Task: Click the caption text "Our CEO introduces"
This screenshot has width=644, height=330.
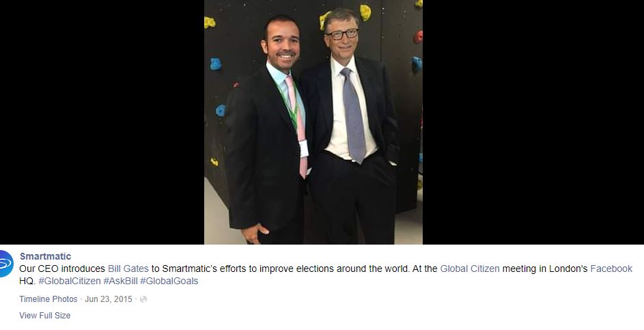Action: click(x=62, y=269)
